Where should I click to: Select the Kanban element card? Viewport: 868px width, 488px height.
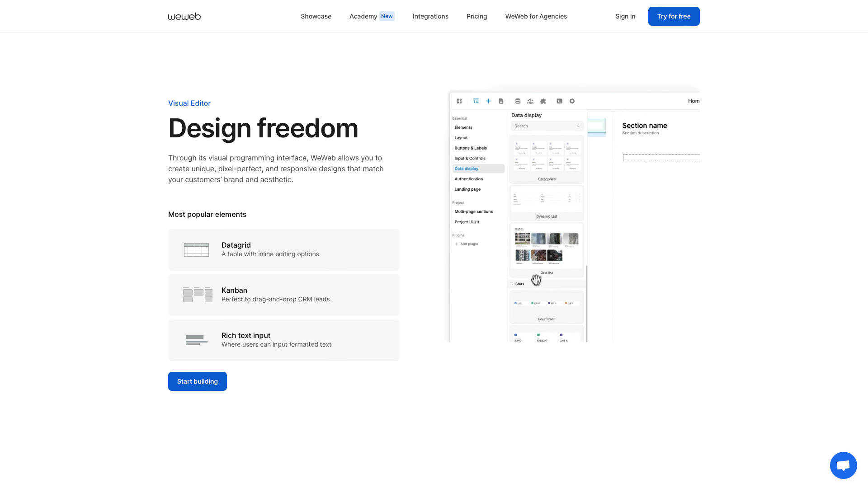pos(284,295)
